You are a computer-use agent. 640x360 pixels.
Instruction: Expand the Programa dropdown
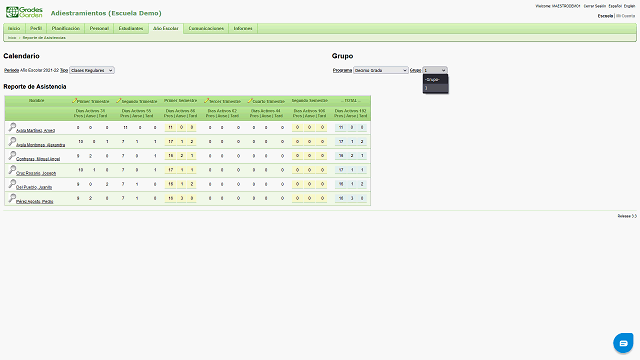tap(380, 70)
